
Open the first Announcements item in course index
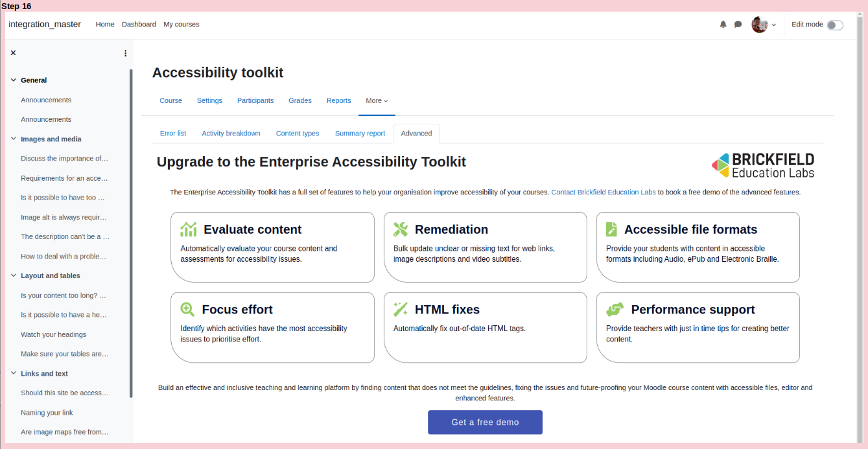pos(46,100)
